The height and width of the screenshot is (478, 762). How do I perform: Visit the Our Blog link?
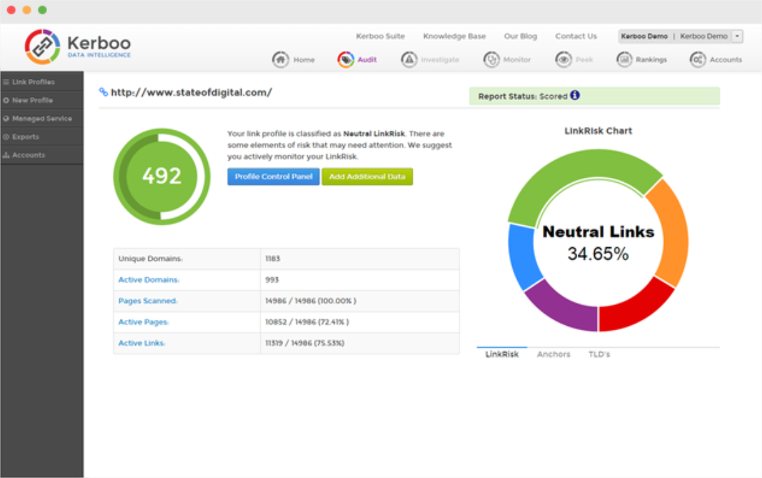pos(520,36)
